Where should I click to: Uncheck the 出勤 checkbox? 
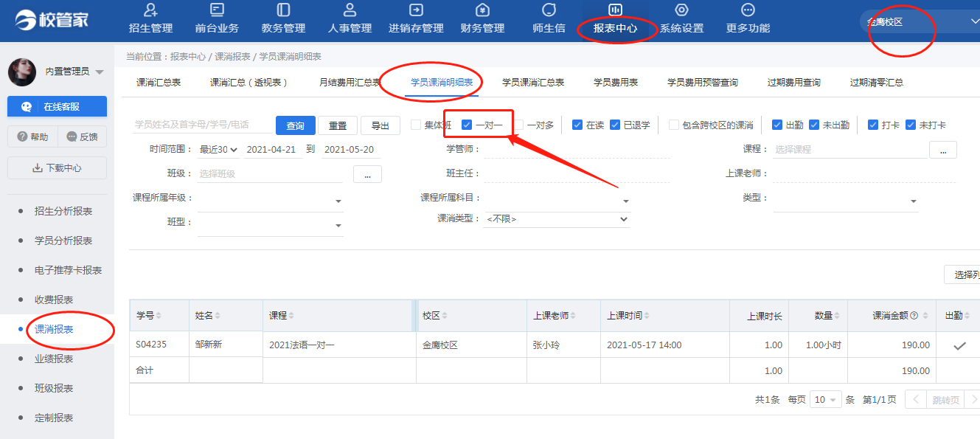(777, 125)
